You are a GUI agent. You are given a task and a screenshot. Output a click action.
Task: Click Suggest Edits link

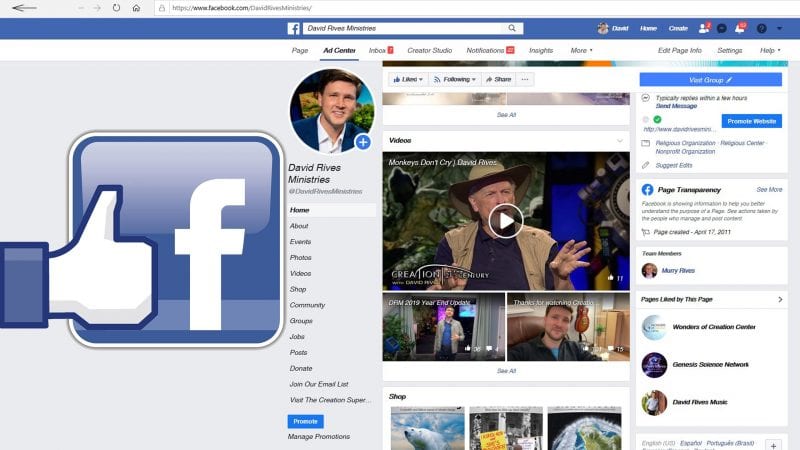coord(673,165)
